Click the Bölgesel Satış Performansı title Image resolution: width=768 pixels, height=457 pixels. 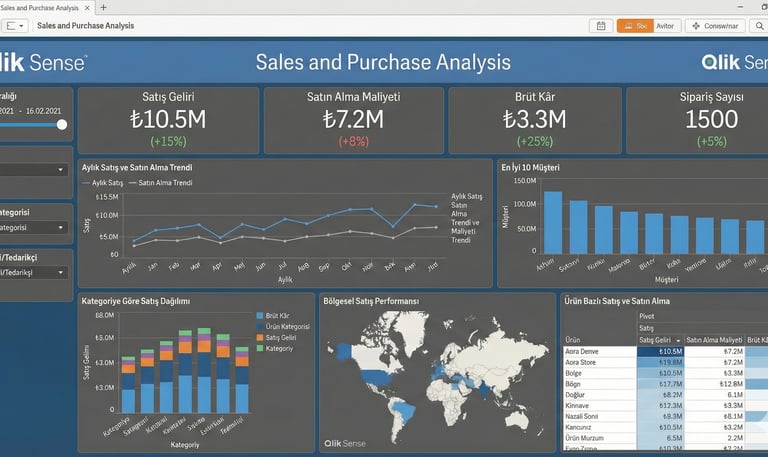tap(371, 301)
